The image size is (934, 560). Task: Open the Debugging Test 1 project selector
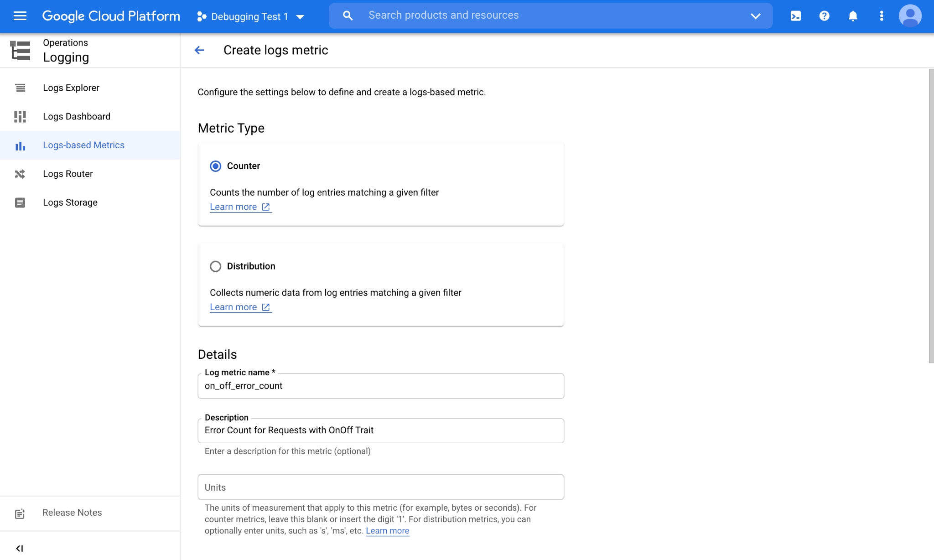(250, 17)
